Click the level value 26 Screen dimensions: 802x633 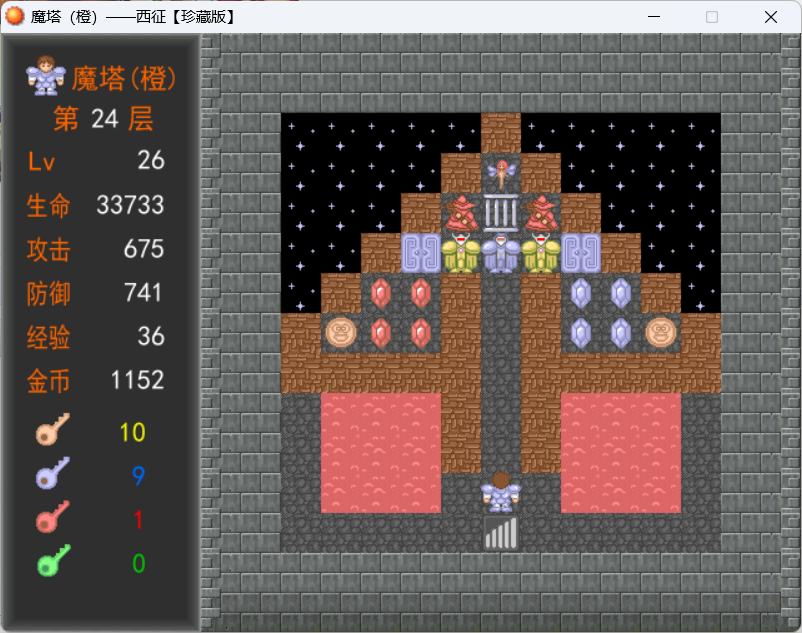click(x=151, y=160)
